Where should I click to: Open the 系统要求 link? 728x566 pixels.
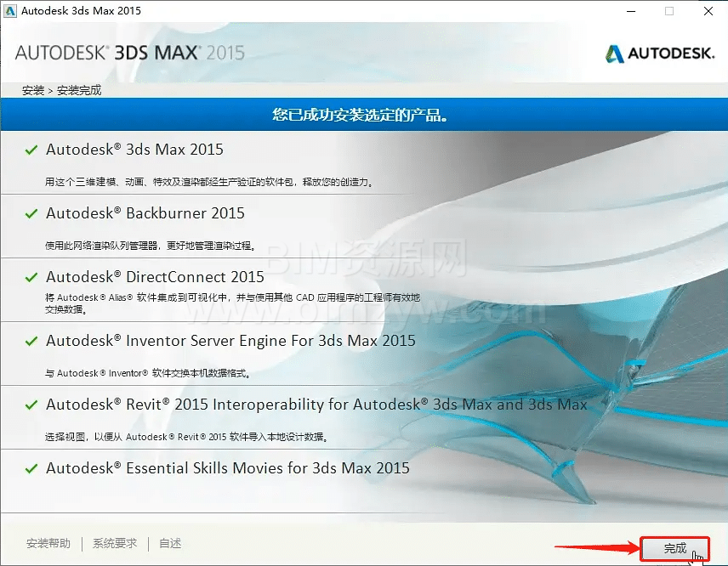point(115,543)
